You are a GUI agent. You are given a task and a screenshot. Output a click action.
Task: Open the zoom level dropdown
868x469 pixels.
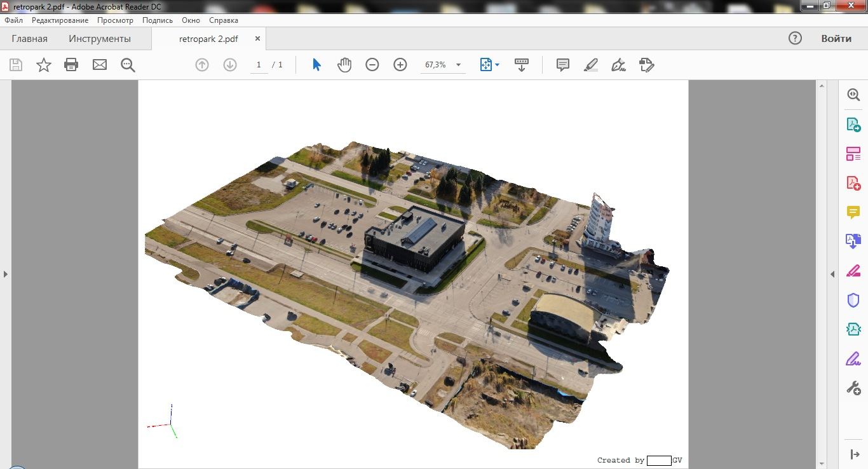(x=458, y=65)
